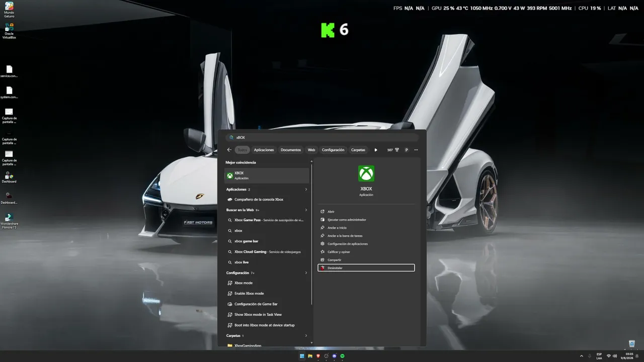
Task: Show hidden system tray icons
Action: pos(582,356)
